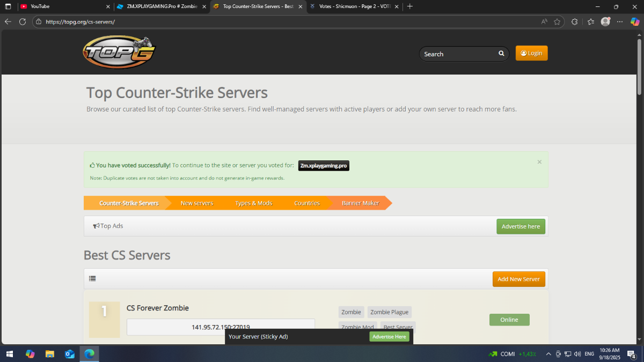This screenshot has height=362, width=644.
Task: Open the Zm.xplaygaming.pro server link
Action: (324, 166)
